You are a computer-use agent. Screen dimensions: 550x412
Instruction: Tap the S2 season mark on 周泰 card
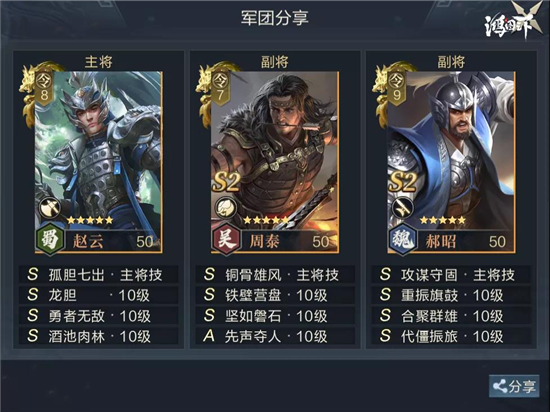pos(227,182)
